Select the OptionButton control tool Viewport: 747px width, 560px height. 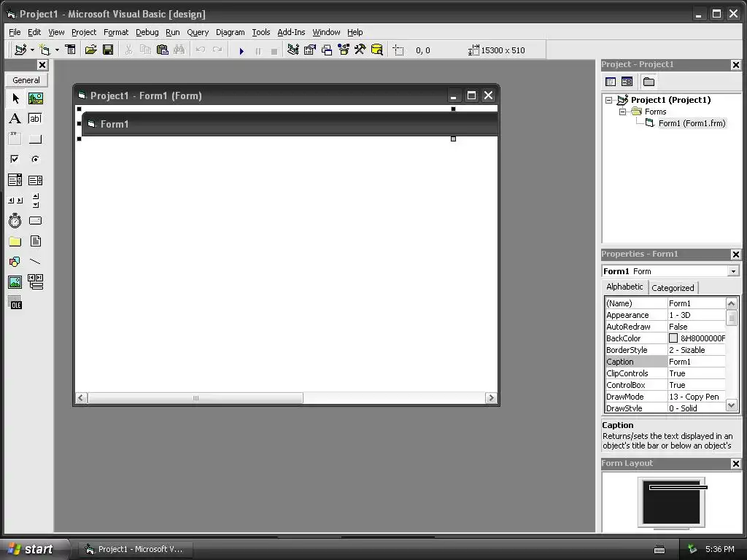click(x=36, y=159)
